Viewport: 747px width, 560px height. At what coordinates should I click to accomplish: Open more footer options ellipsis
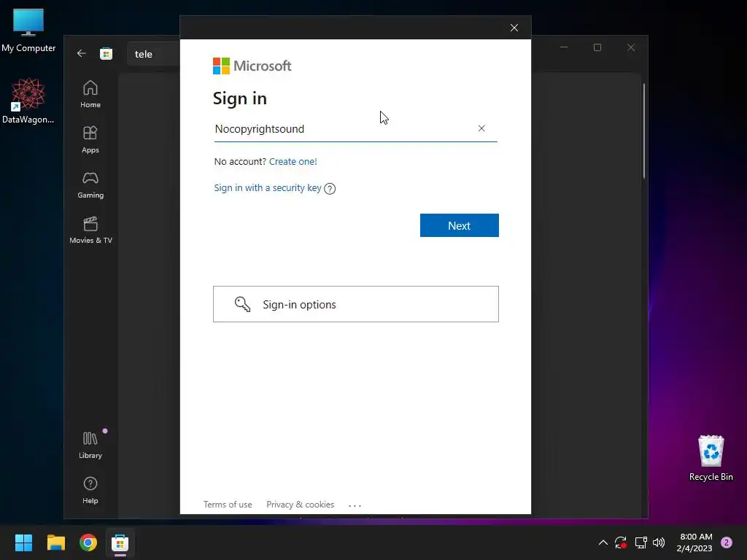tap(355, 505)
